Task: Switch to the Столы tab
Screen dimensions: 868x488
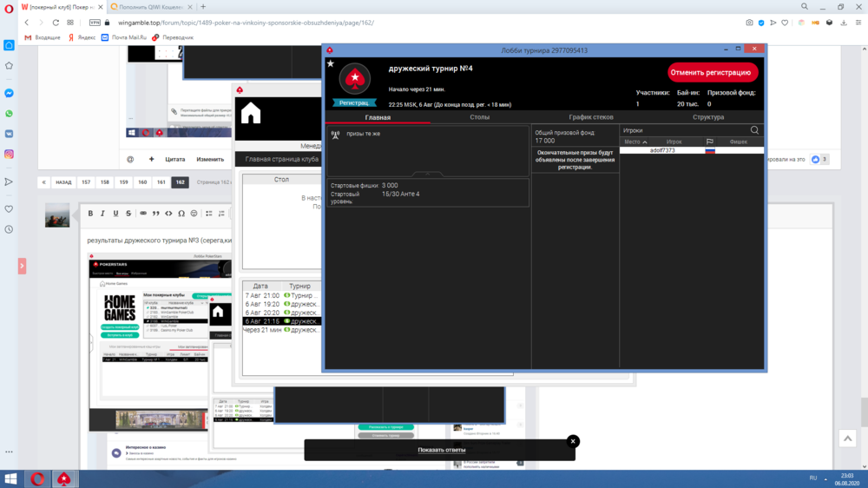Action: click(x=479, y=117)
